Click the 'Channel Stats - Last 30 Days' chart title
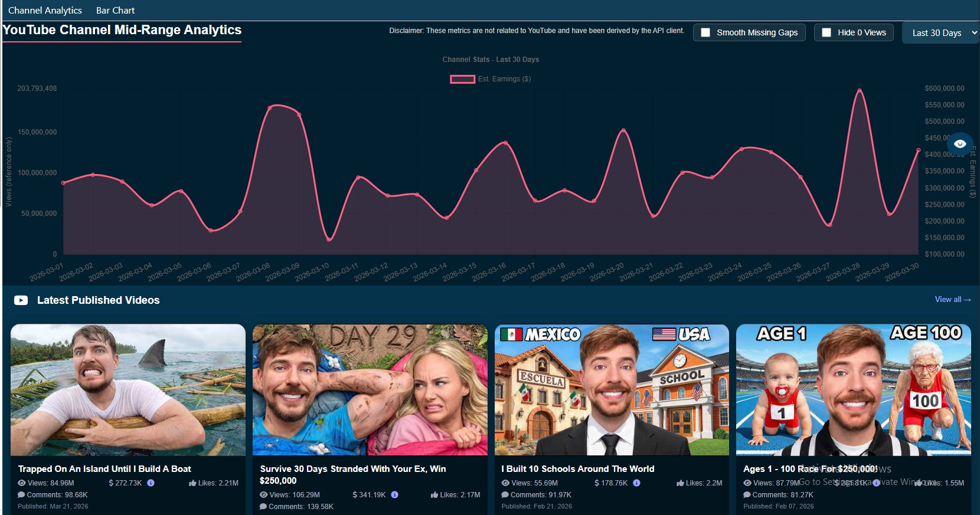The image size is (980, 515). (x=491, y=60)
